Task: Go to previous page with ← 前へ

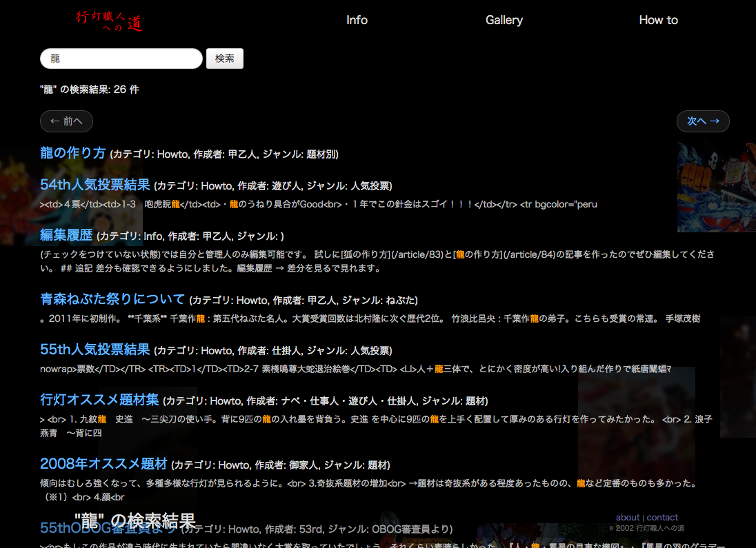Action: click(66, 121)
